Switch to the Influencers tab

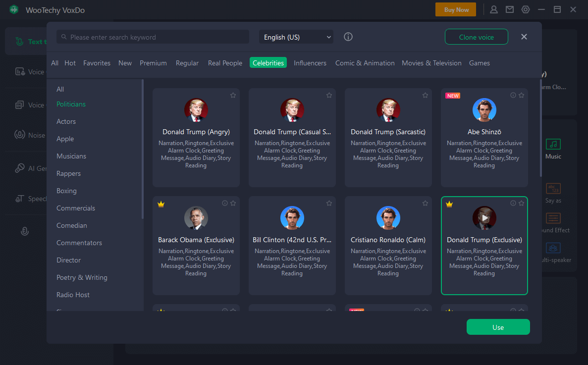(x=310, y=63)
